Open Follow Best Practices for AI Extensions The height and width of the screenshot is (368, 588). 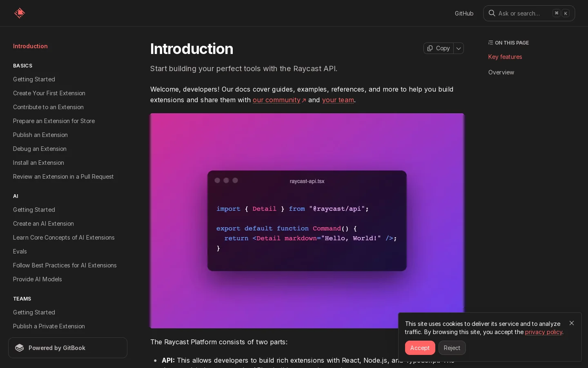[x=65, y=265]
